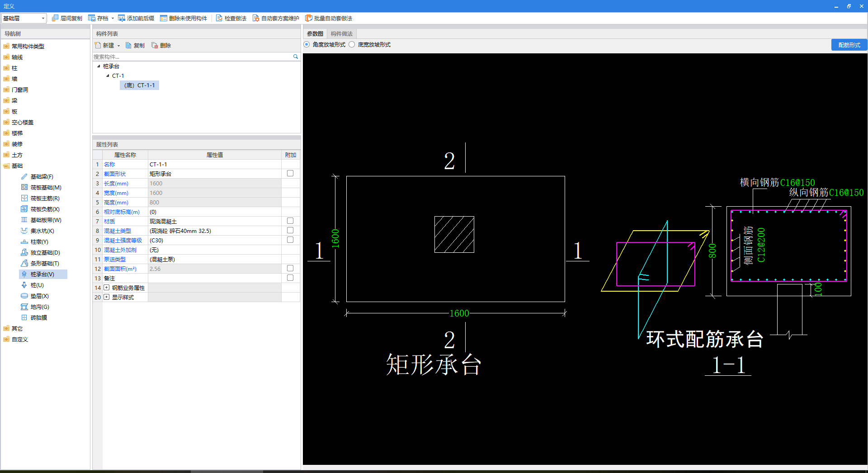Select 独立基础(D) in navigation tree
This screenshot has width=868, height=473.
45,253
